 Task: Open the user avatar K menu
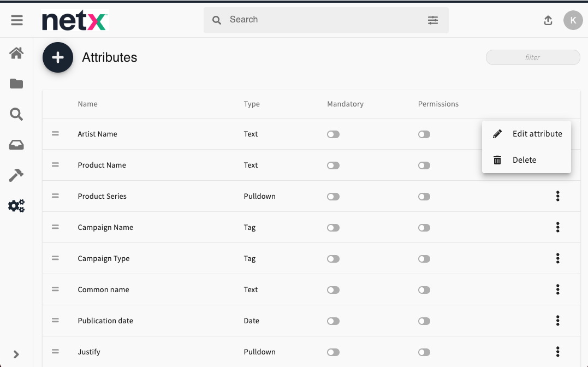(573, 20)
